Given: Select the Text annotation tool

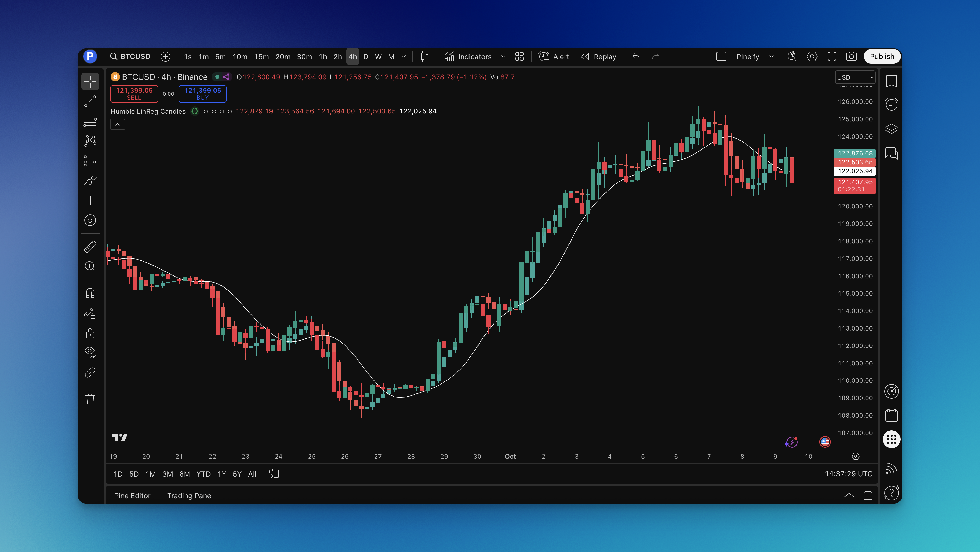Looking at the screenshot, I should 90,201.
